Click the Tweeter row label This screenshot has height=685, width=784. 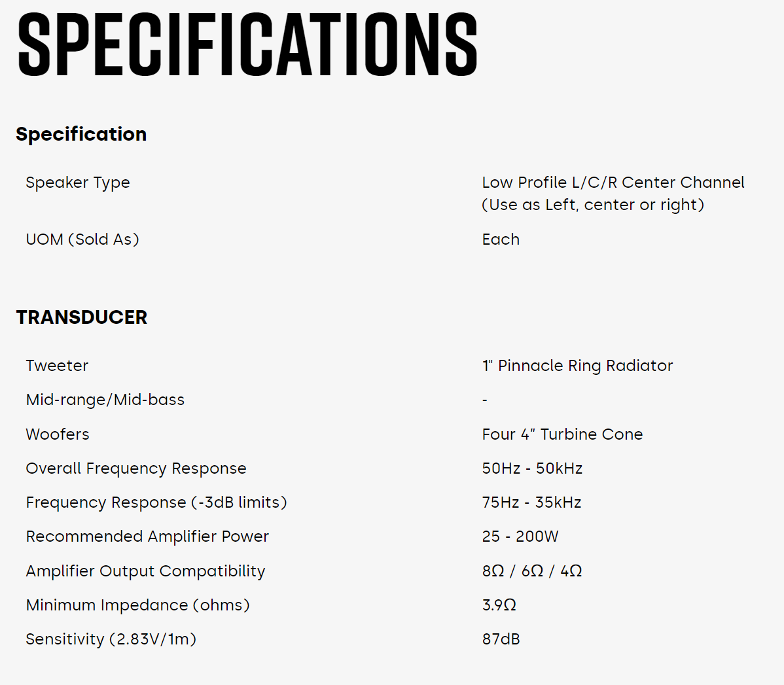(x=57, y=366)
